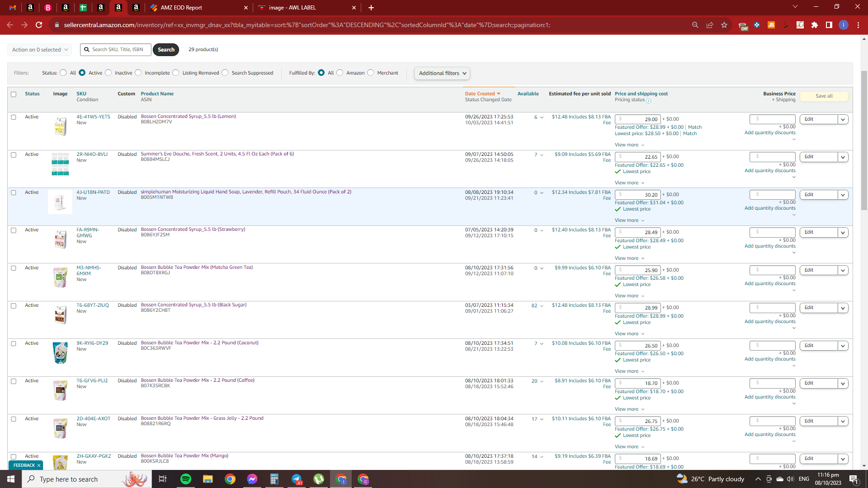Viewport: 868px width, 488px height.
Task: Open the Summer's Eve Douche product thumbnail
Action: click(x=60, y=164)
